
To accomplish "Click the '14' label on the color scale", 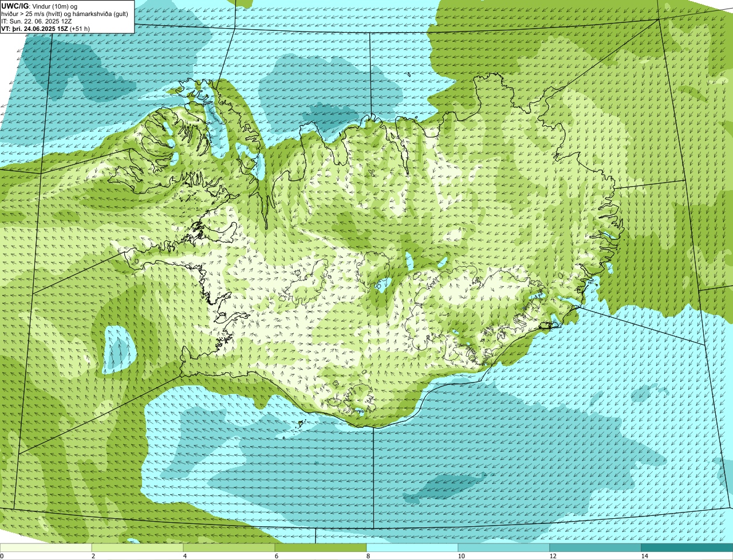I will click(x=644, y=556).
